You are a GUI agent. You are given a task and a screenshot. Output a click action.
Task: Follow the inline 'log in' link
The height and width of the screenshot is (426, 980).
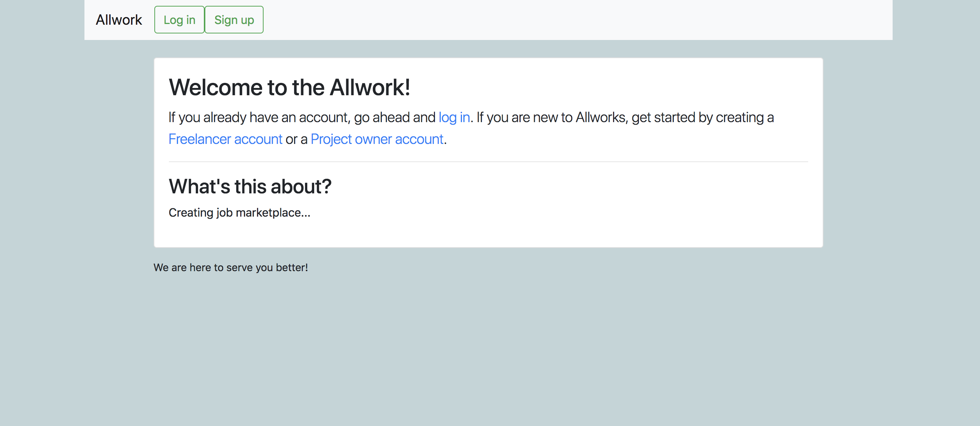click(454, 117)
